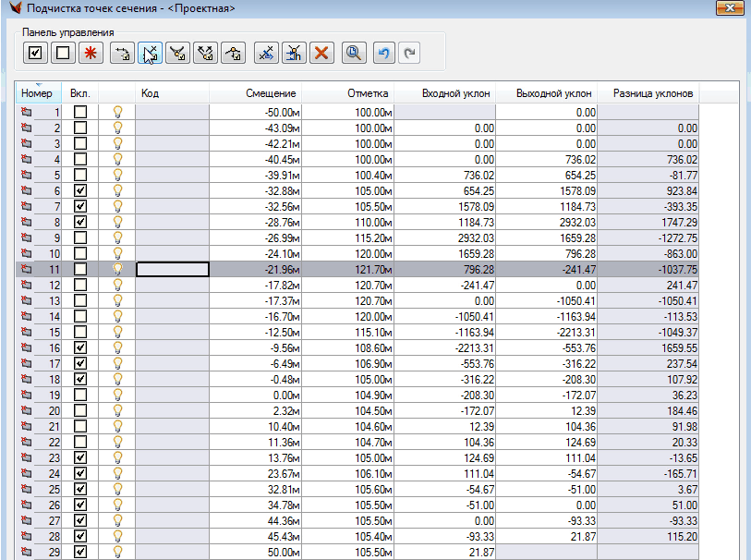Click the Входной уклон column header
This screenshot has height=560, width=751.
453,93
